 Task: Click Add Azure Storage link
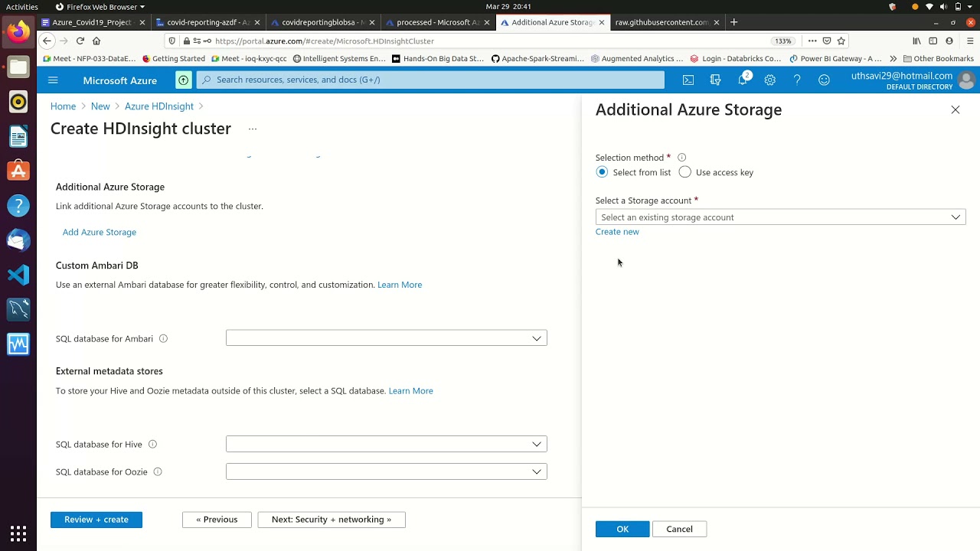coord(100,232)
